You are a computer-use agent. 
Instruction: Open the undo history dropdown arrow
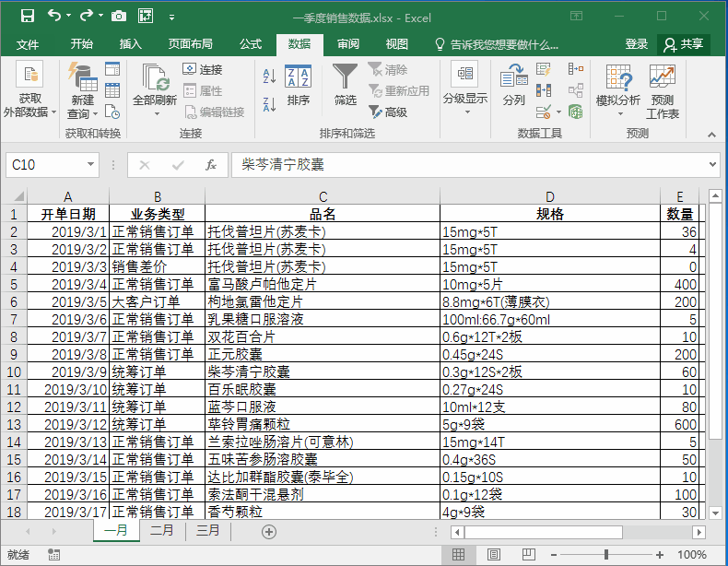pyautogui.click(x=69, y=17)
